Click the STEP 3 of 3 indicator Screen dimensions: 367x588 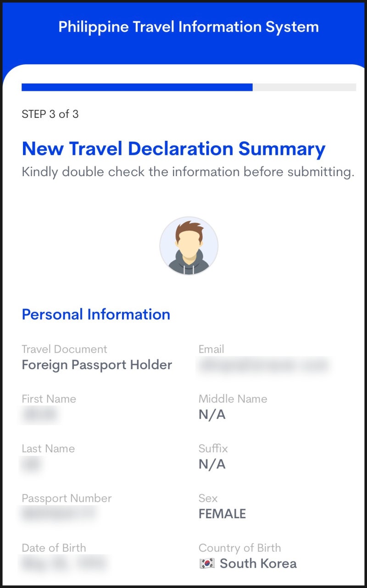(x=50, y=114)
